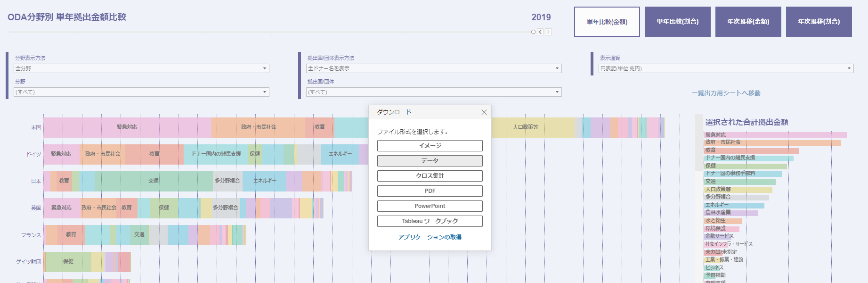Click 日本 多分野複合 bar segment
Image resolution: width=868 pixels, height=283 pixels.
[x=227, y=181]
